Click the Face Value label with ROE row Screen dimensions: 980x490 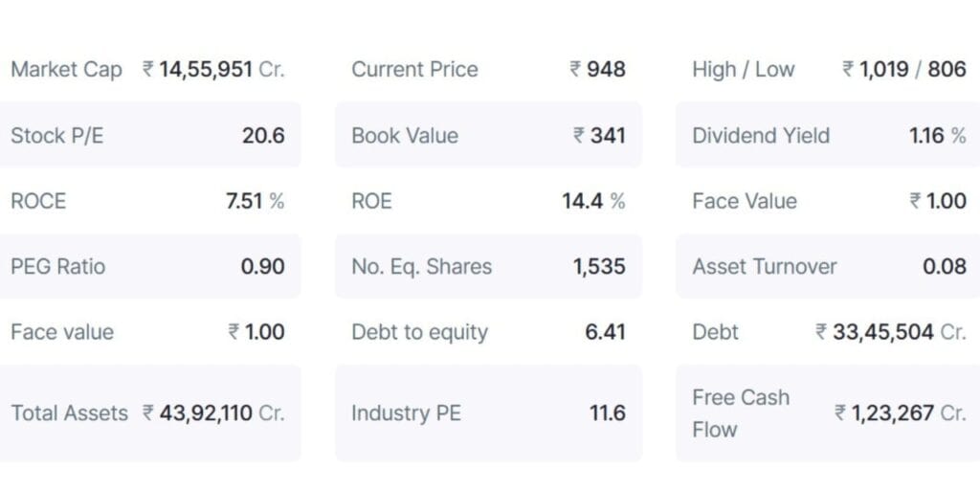(744, 201)
